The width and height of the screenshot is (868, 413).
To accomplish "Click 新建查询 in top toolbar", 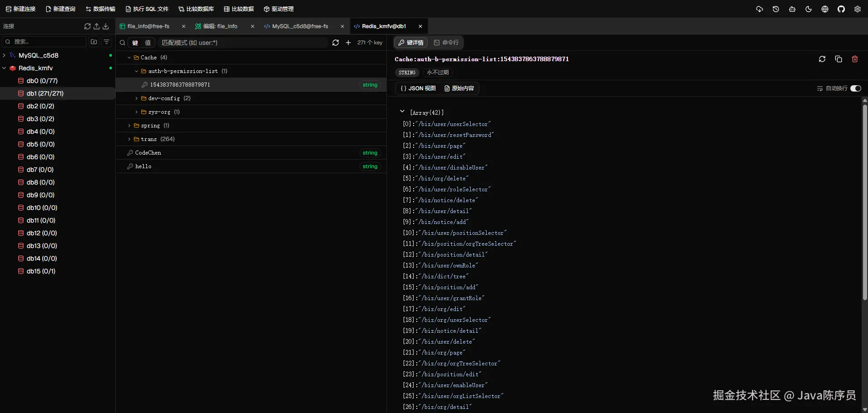I will [61, 9].
